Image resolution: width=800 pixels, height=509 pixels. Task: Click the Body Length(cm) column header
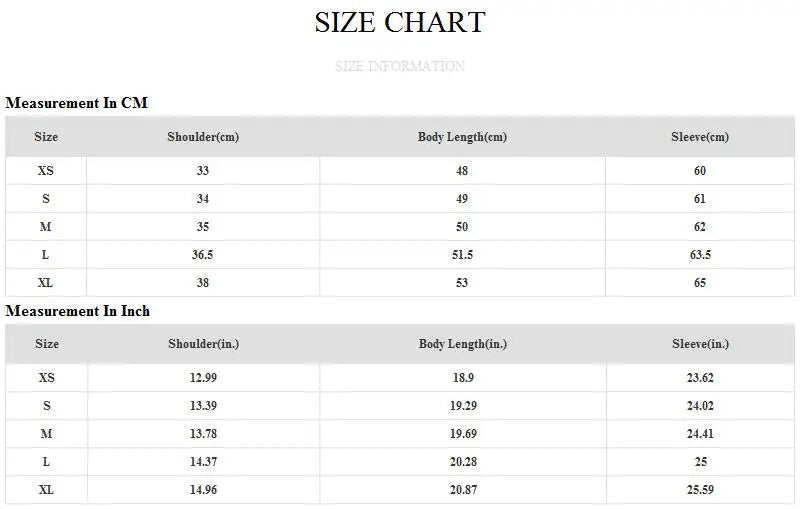(x=462, y=137)
